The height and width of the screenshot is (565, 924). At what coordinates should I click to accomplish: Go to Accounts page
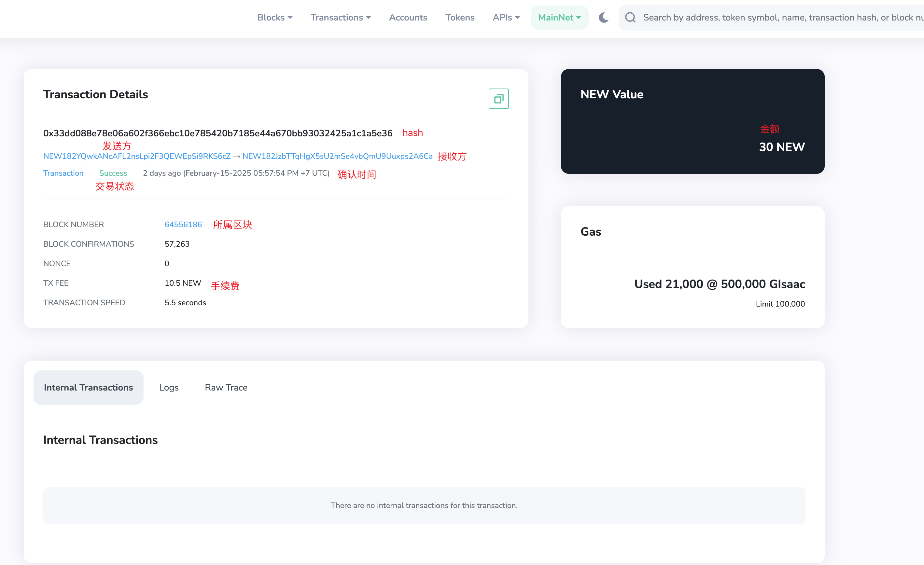408,17
